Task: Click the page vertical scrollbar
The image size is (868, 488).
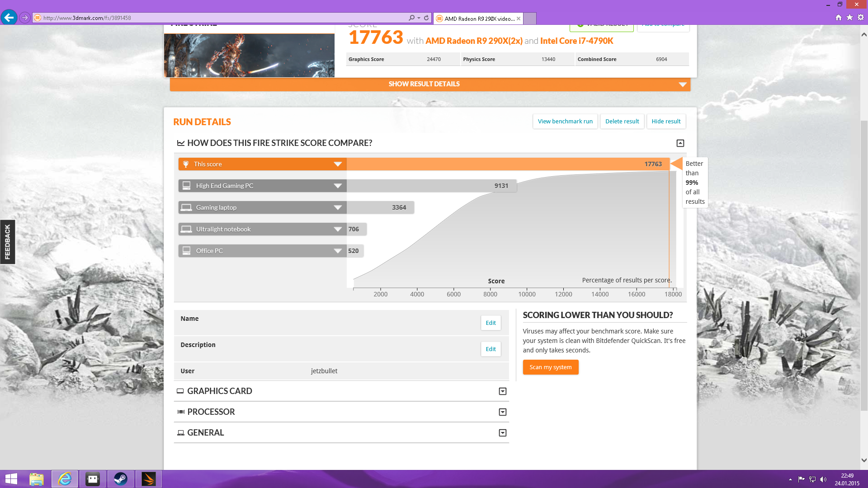Action: 864,266
